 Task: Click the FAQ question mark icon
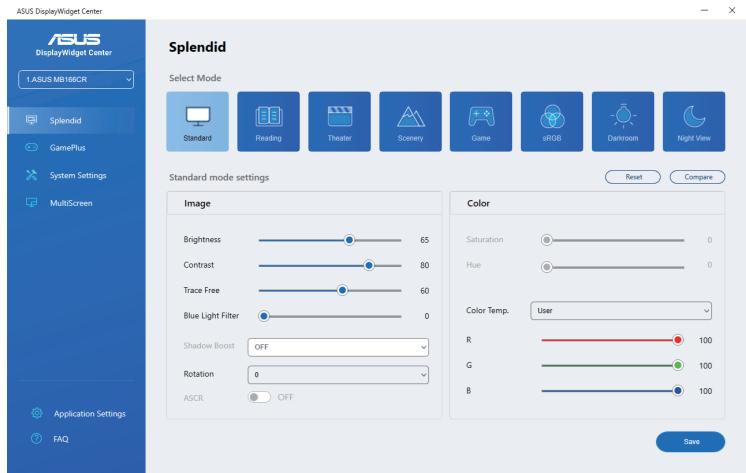pyautogui.click(x=36, y=438)
